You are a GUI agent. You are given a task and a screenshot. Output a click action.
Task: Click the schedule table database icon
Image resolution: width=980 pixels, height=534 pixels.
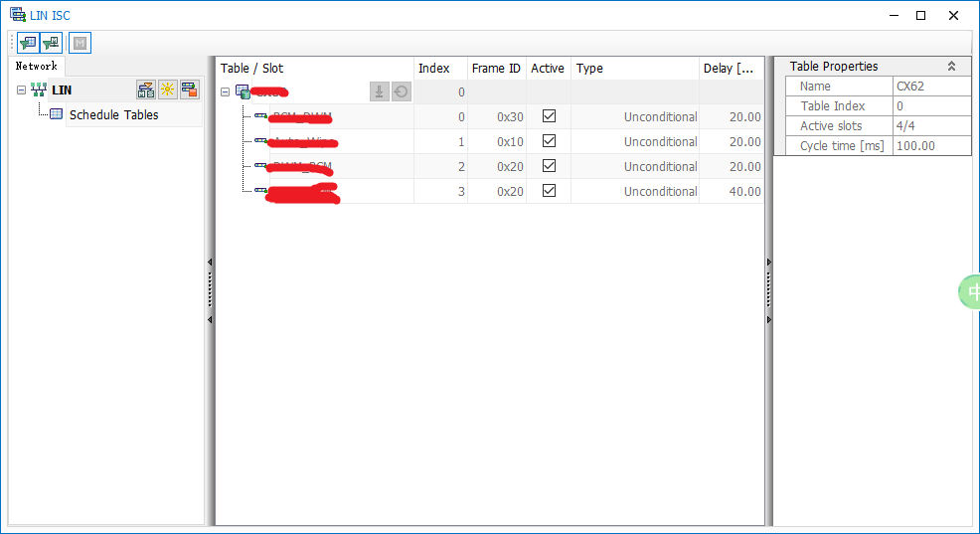click(x=243, y=91)
